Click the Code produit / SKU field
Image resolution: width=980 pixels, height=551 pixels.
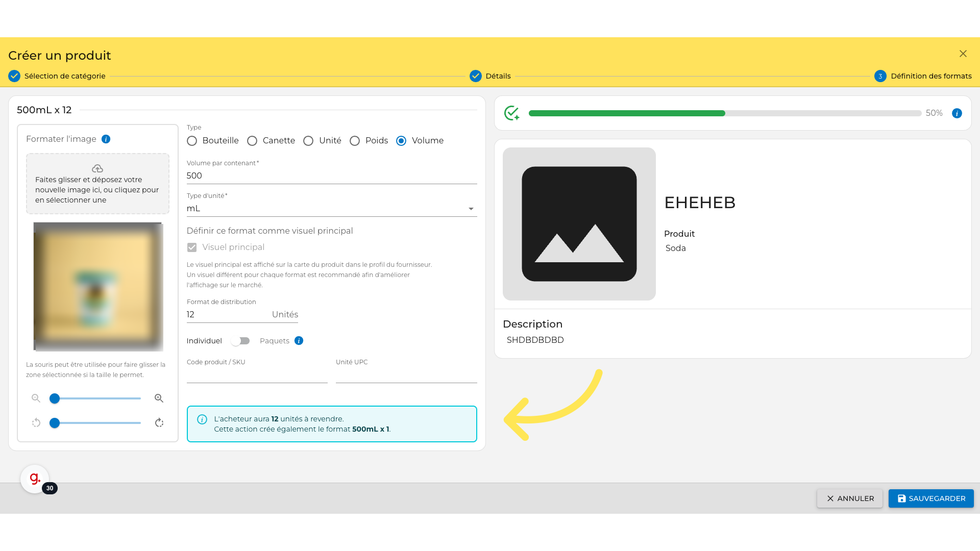click(257, 375)
